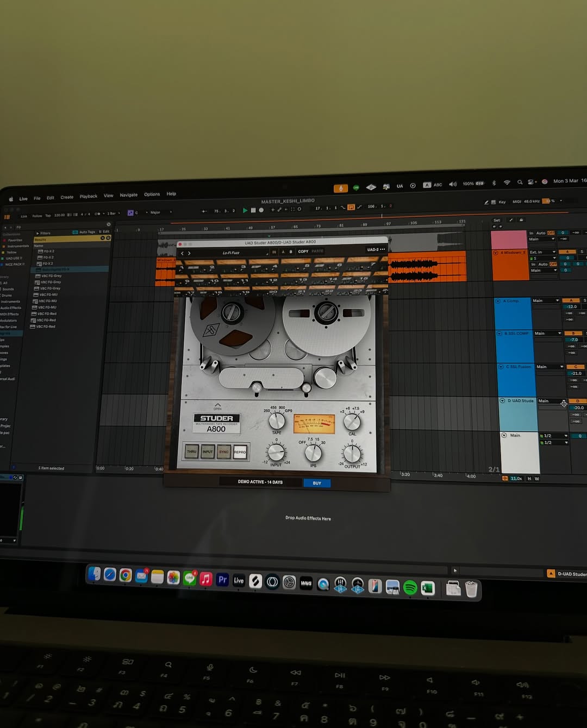Toggle the plugin IN bypass switch
This screenshot has width=587, height=728.
point(274,252)
